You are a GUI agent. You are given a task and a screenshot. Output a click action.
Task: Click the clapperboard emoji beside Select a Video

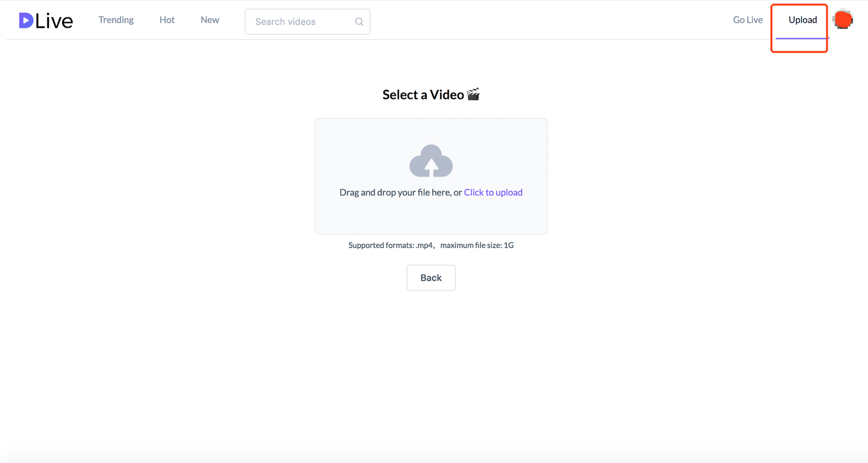[472, 94]
